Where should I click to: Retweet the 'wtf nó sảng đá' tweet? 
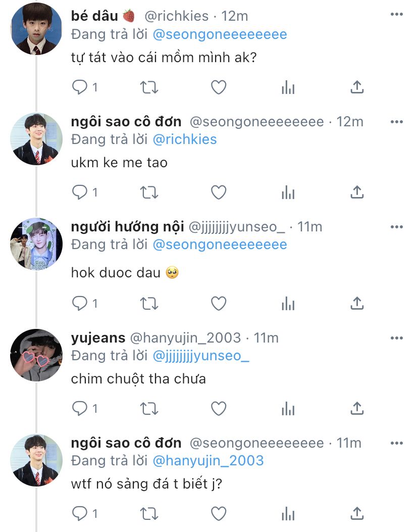click(149, 513)
